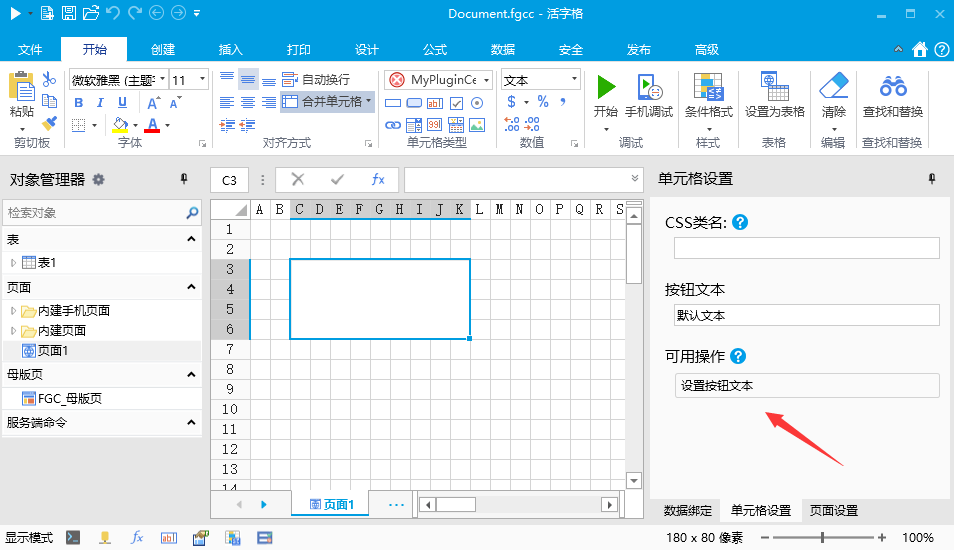Screen dimensions: 954x550
Task: Click the Cut scissors icon
Action: 49,79
